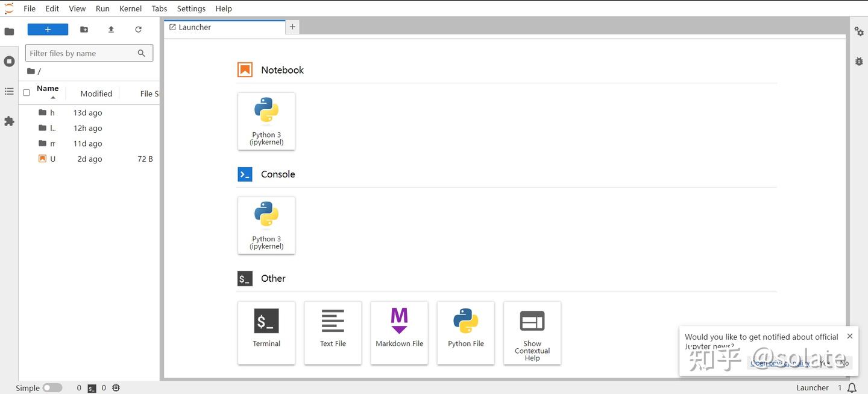Open a new Terminal from launcher
The height and width of the screenshot is (394, 868).
[x=266, y=333]
